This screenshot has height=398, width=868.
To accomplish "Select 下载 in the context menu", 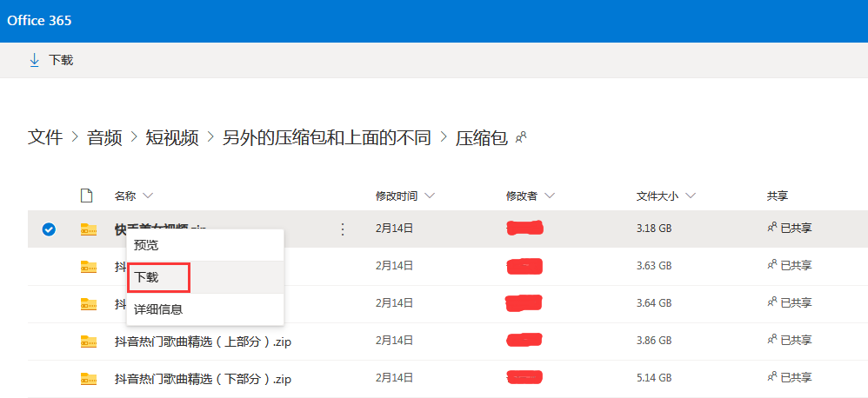I will pos(147,277).
